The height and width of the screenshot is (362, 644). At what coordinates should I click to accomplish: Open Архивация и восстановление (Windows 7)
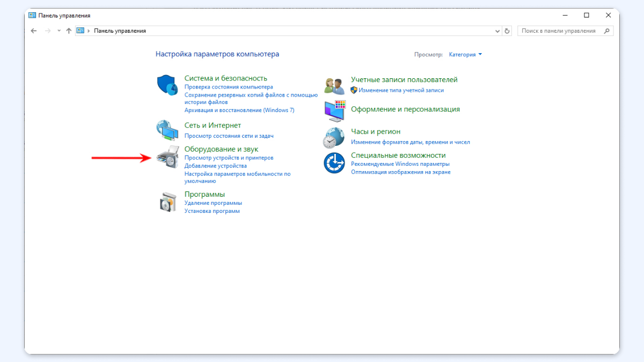tap(239, 110)
